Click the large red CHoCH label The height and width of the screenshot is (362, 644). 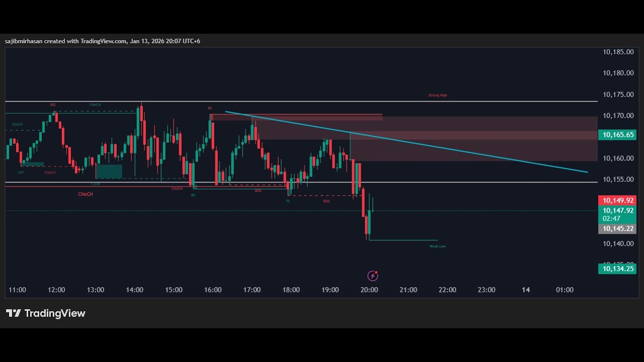86,194
